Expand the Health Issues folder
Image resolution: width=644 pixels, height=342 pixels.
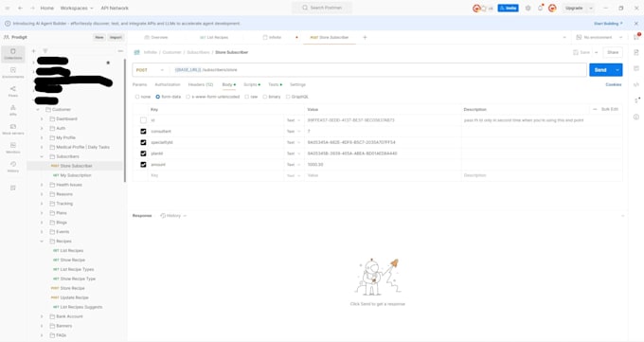pyautogui.click(x=42, y=185)
